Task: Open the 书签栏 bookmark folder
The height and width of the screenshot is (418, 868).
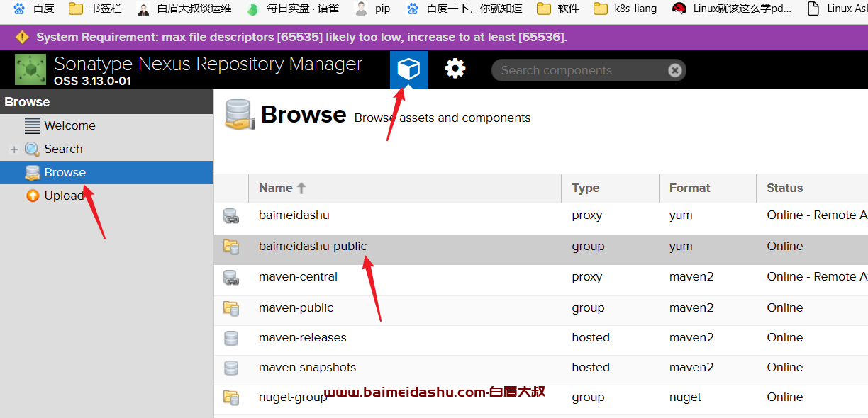Action: tap(95, 9)
